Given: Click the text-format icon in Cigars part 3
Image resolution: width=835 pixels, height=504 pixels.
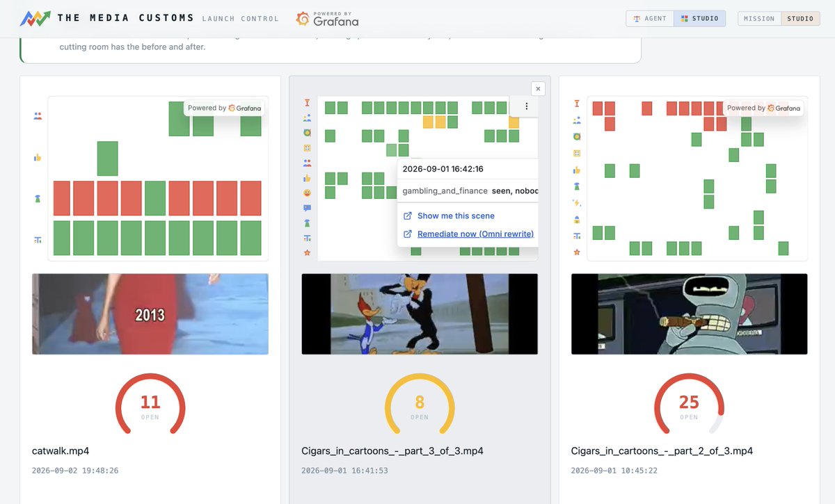Looking at the screenshot, I should (x=307, y=238).
